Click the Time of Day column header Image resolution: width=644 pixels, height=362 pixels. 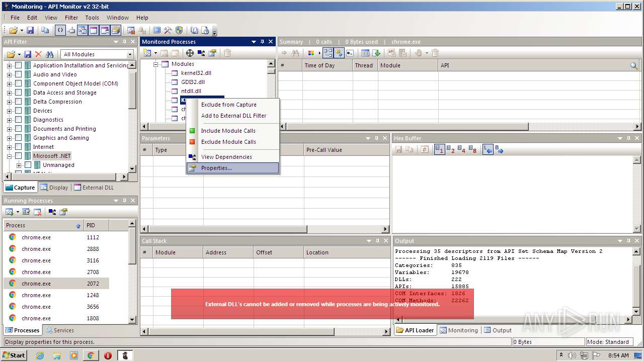pos(327,65)
